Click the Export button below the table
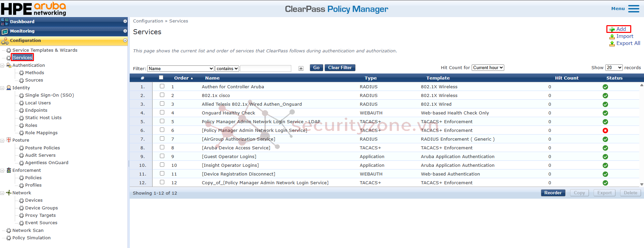This screenshot has height=248, width=644. click(x=604, y=193)
